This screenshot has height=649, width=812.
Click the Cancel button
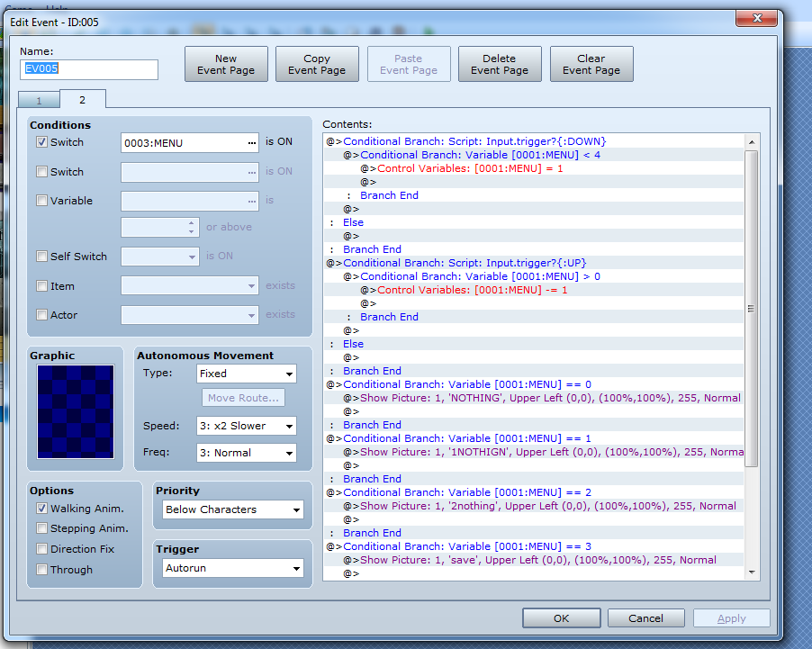coord(645,617)
